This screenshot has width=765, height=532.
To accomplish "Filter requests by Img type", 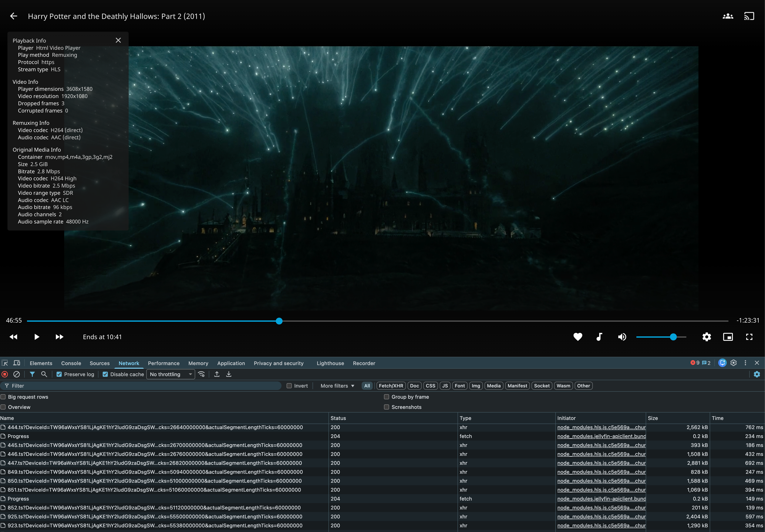I will [x=476, y=386].
